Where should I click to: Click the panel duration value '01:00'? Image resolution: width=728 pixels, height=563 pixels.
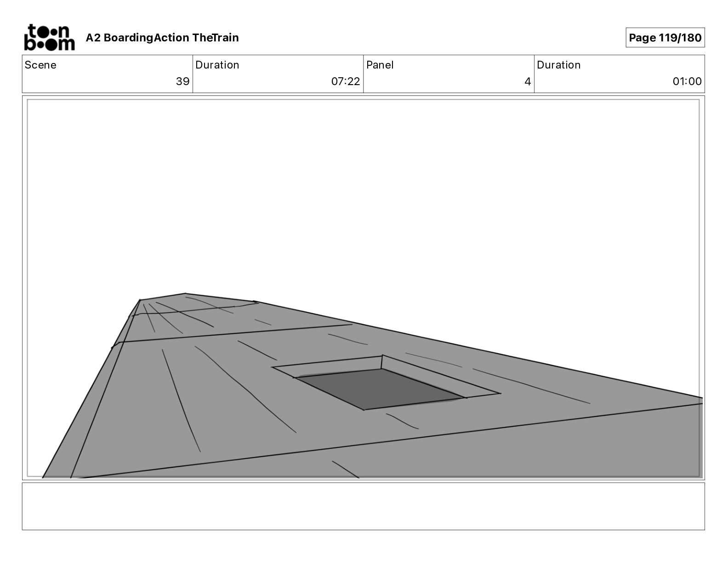pos(687,81)
